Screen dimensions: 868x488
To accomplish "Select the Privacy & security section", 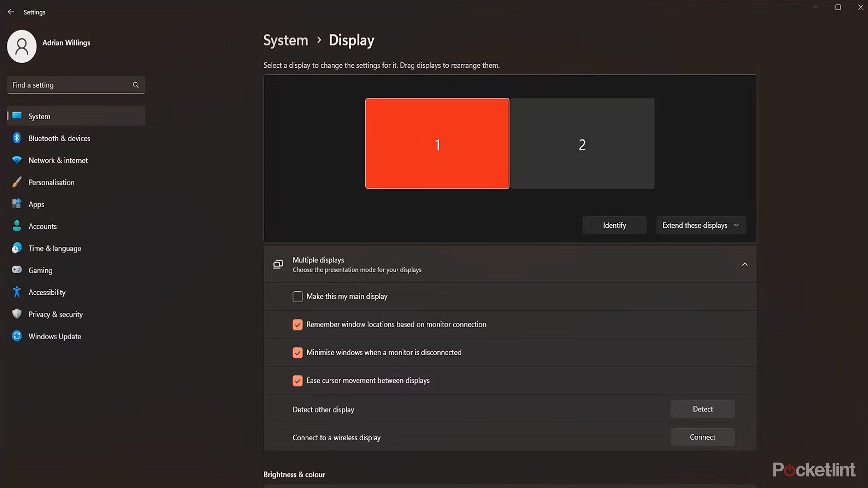I will 55,314.
